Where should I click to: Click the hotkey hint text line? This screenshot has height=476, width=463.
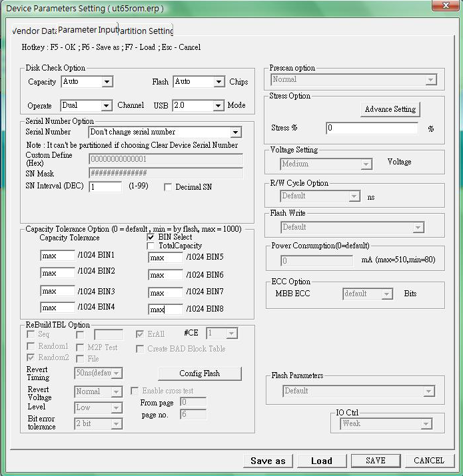111,47
